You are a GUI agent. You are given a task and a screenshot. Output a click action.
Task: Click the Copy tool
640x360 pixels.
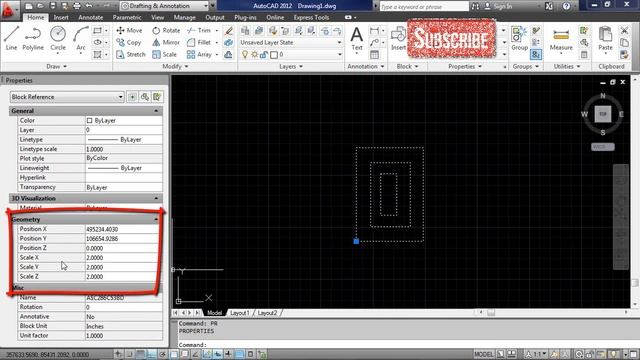coord(129,42)
